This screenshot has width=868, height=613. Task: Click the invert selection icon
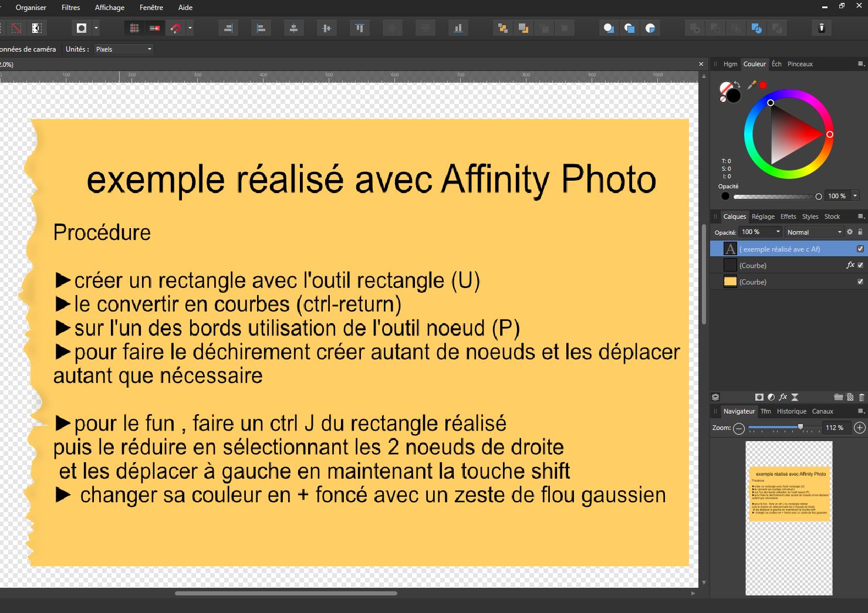pyautogui.click(x=36, y=28)
